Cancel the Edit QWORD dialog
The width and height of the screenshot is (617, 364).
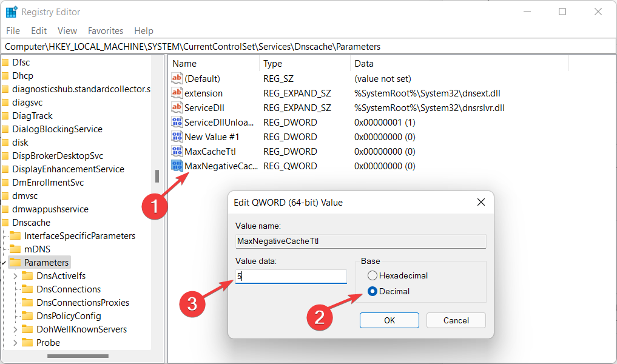tap(456, 320)
